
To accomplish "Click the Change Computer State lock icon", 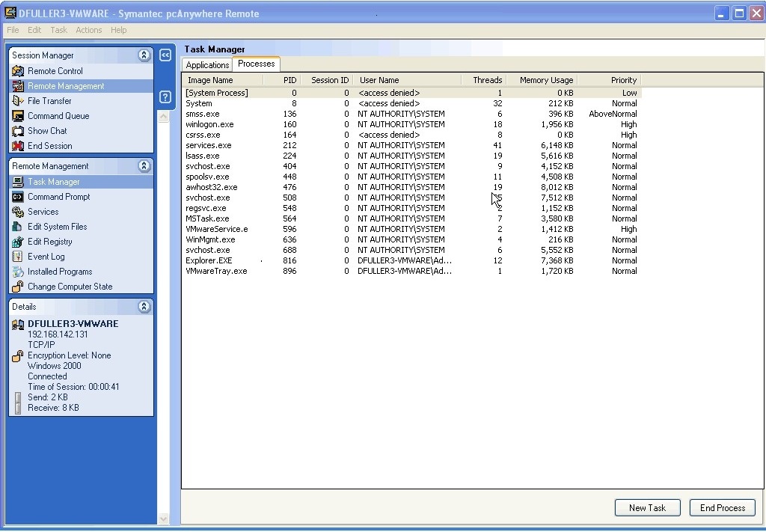I will [x=18, y=287].
